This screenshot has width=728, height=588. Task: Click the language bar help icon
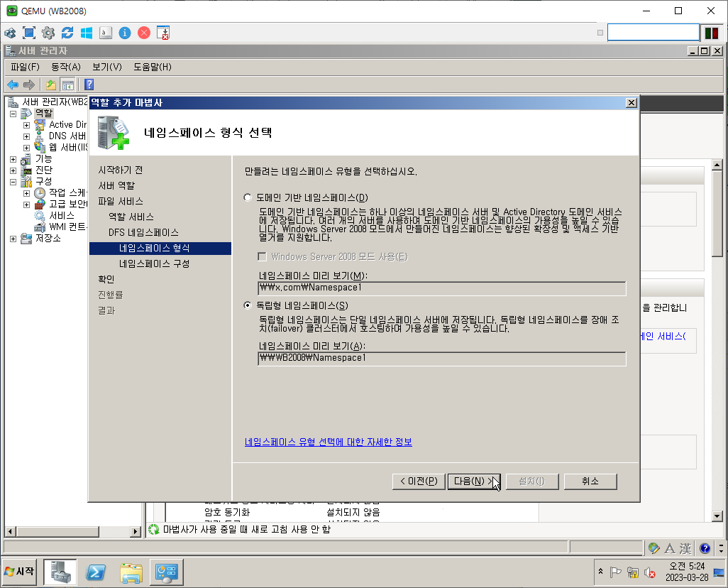705,548
